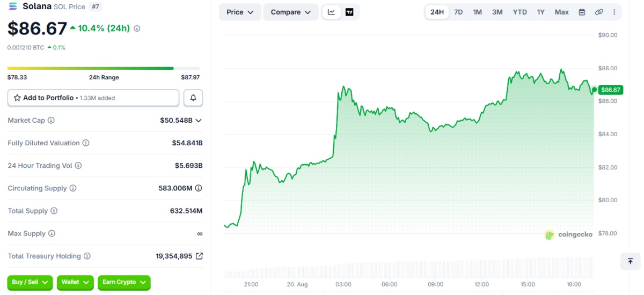
Task: Show 24 Hour Trading Vol info icon
Action: (x=79, y=166)
